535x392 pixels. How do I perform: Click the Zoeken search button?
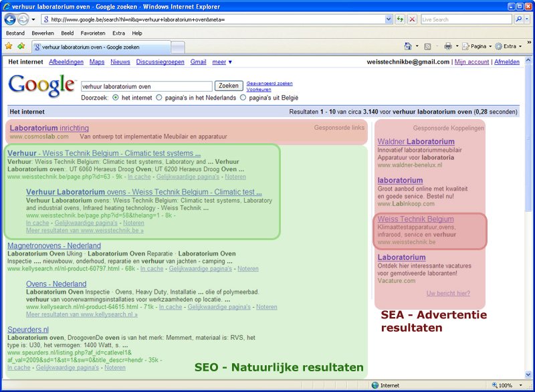tap(229, 86)
